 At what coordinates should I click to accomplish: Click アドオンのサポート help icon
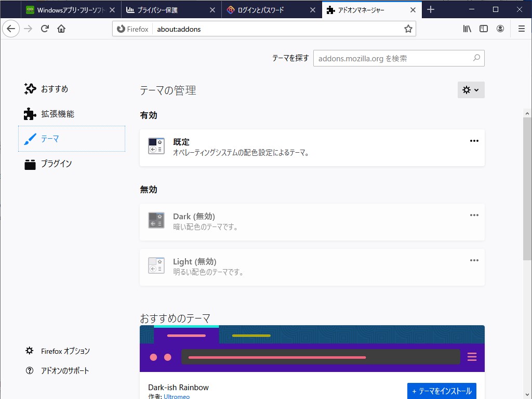coord(65,370)
